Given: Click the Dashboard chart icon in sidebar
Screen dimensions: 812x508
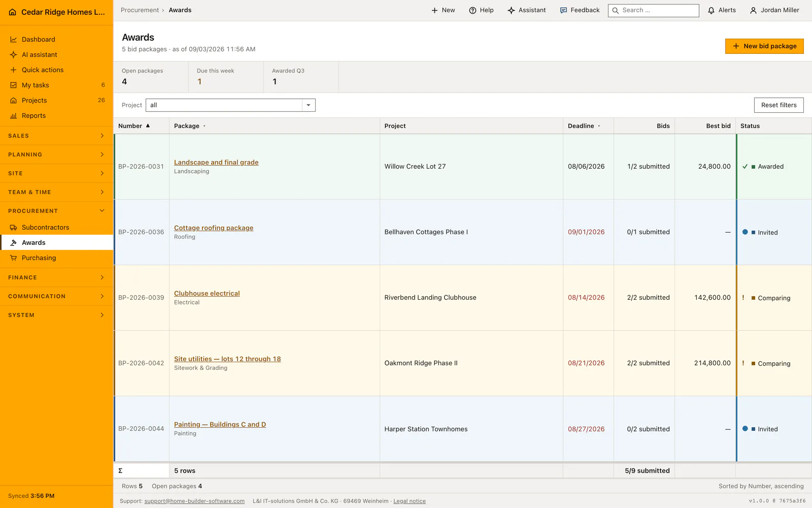Looking at the screenshot, I should pos(14,40).
